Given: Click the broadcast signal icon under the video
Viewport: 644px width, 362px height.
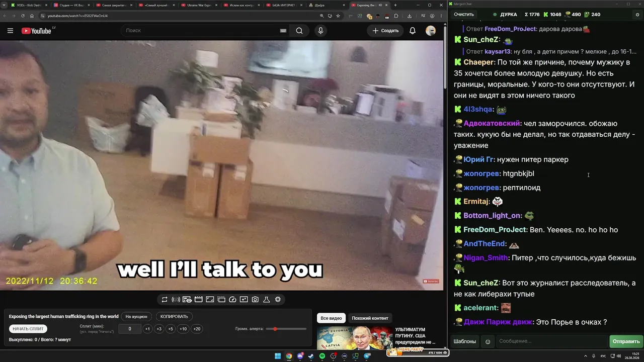Looking at the screenshot, I should [x=176, y=300].
